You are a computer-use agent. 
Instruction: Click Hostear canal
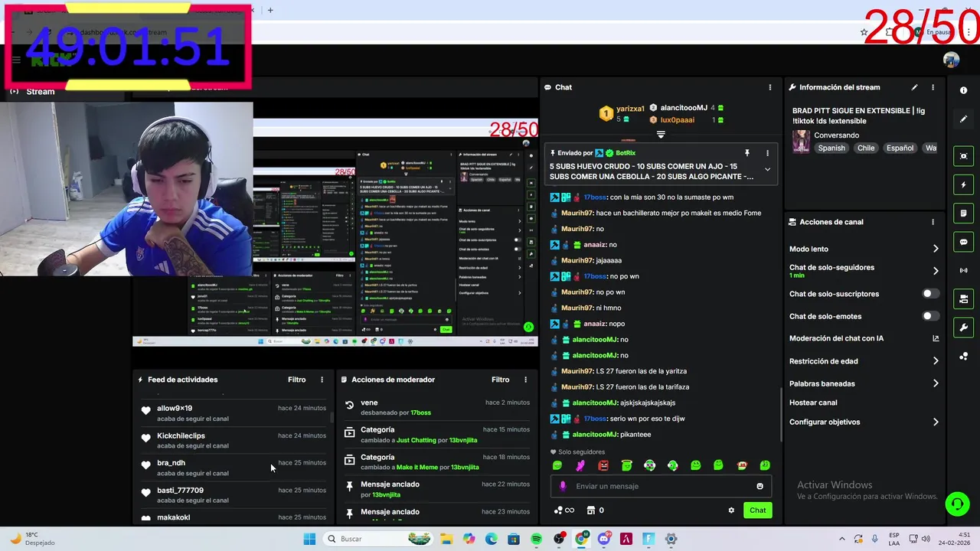pos(813,403)
